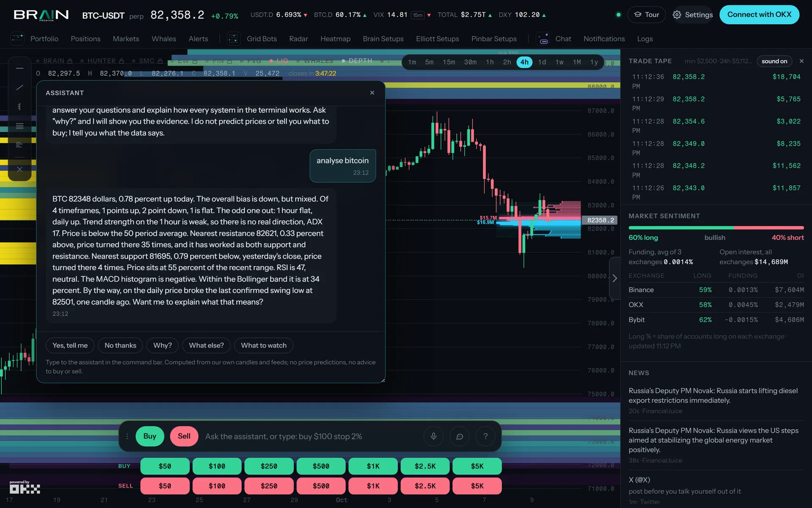This screenshot has width=812, height=508.
Task: Open Settings via the gear icon
Action: click(x=677, y=15)
